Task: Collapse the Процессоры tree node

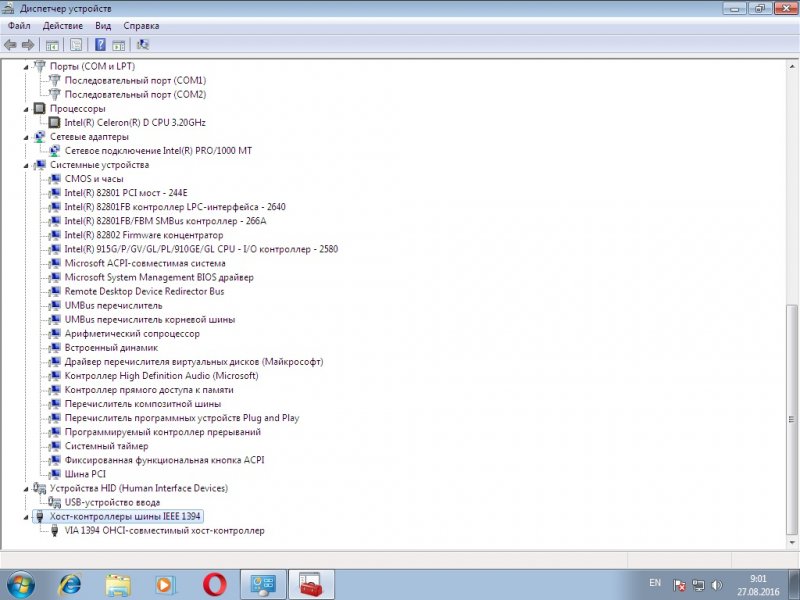Action: [x=26, y=108]
